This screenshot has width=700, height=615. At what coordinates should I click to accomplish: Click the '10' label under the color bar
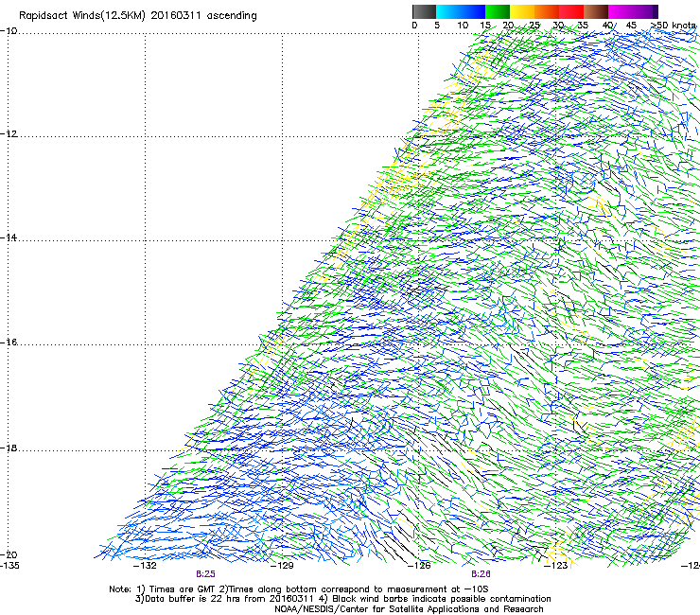coord(463,26)
